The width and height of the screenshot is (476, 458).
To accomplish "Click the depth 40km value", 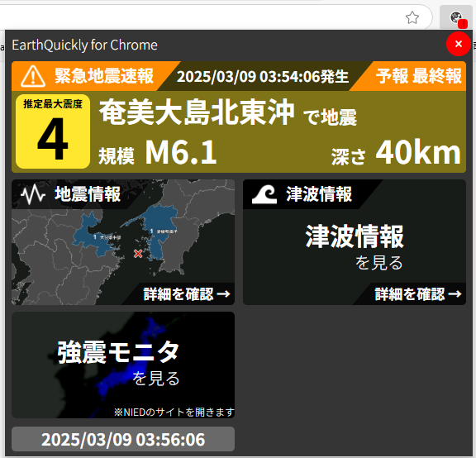I will pos(418,152).
